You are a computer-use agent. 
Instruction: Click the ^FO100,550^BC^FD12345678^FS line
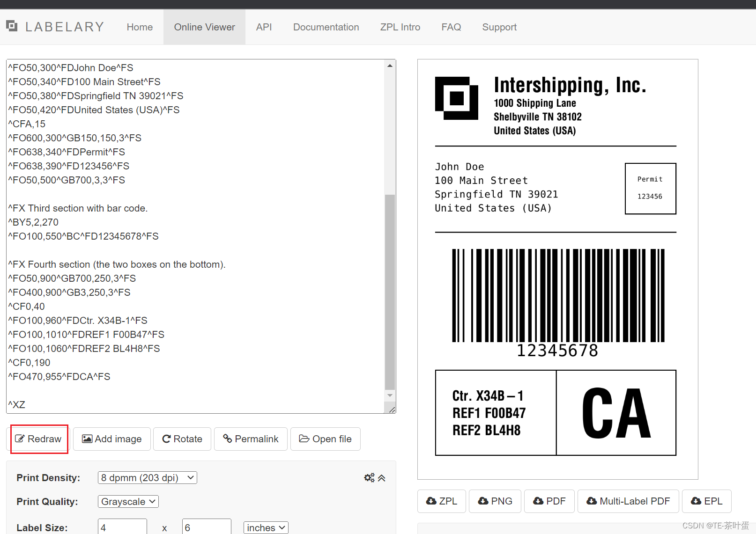point(83,236)
